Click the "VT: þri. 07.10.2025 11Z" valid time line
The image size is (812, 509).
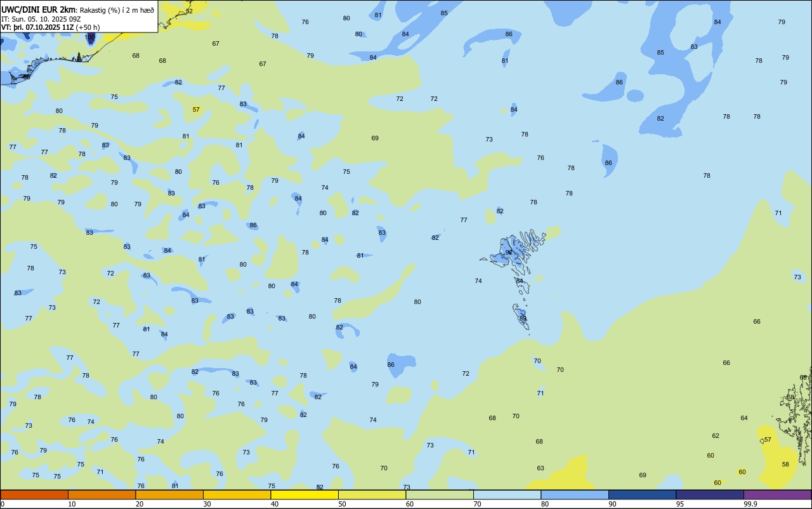37,27
